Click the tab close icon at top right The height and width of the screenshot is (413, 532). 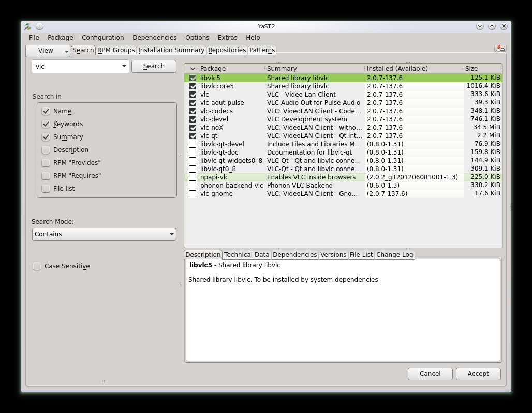(500, 49)
